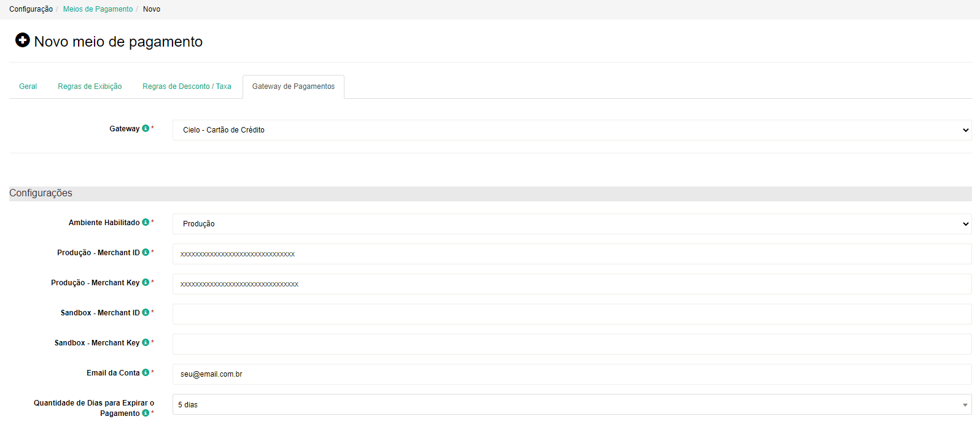The height and width of the screenshot is (446, 980).
Task: Click into the Email da Conta field
Action: [x=571, y=374]
